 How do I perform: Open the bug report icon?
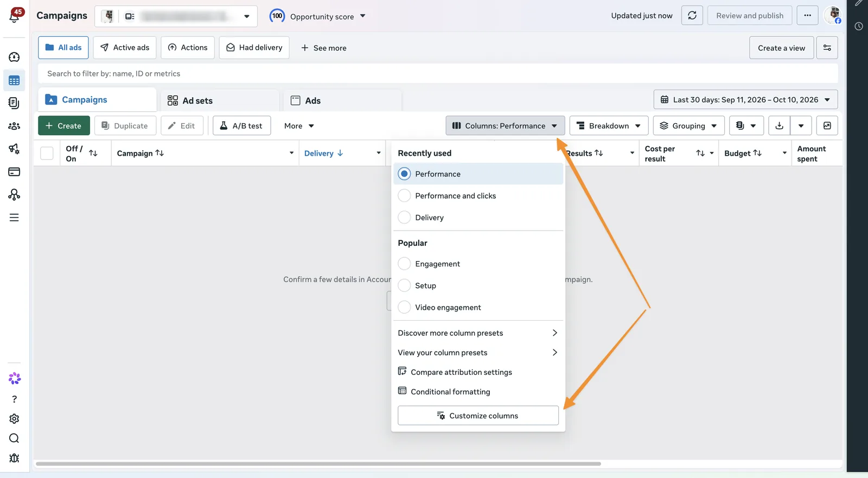pyautogui.click(x=14, y=458)
